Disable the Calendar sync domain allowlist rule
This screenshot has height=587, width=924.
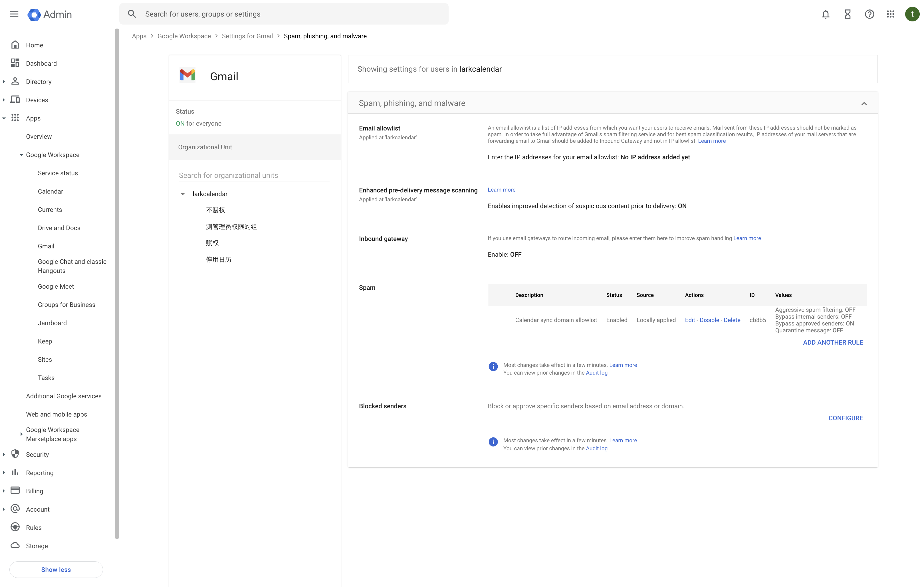click(x=709, y=320)
